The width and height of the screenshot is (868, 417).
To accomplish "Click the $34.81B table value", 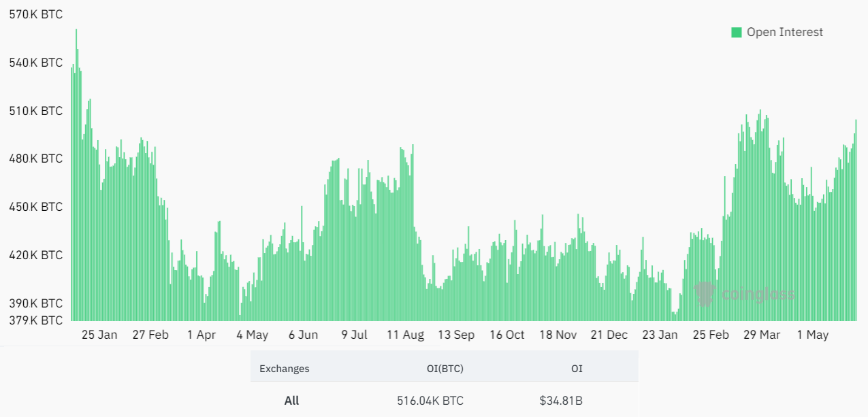I will 560,401.
